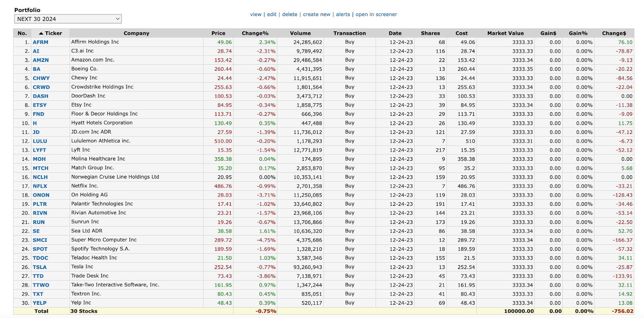Screen dimensions: 644x318
Task: Open the AFRM ticker link
Action: click(x=40, y=42)
